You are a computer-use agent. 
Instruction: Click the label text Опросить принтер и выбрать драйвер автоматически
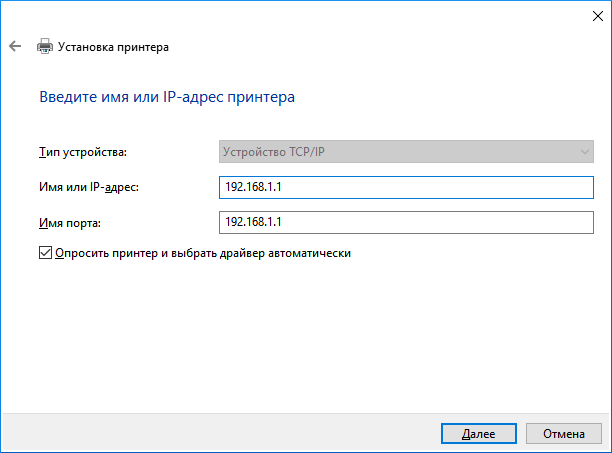click(203, 253)
